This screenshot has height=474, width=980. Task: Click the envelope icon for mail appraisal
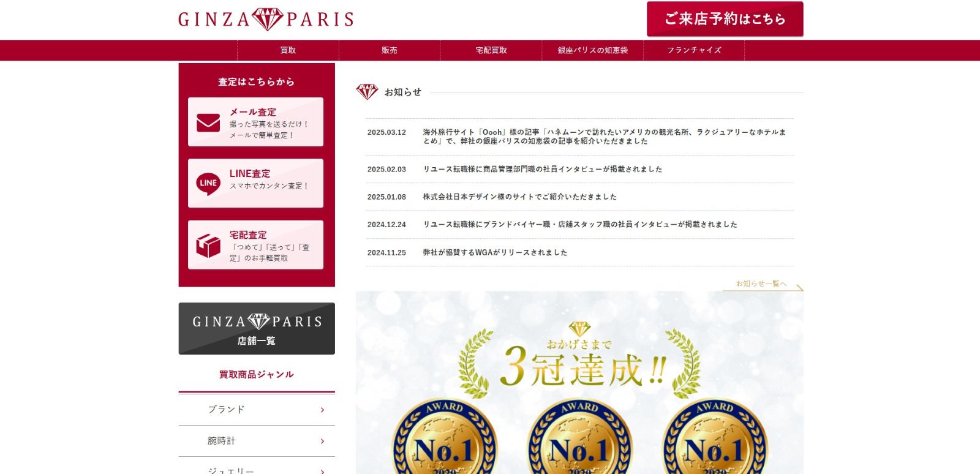coord(208,122)
